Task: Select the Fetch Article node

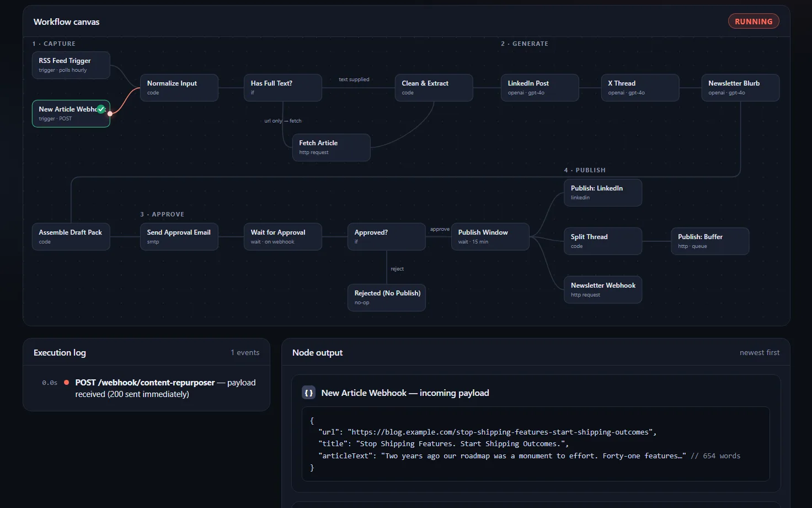Action: click(332, 147)
